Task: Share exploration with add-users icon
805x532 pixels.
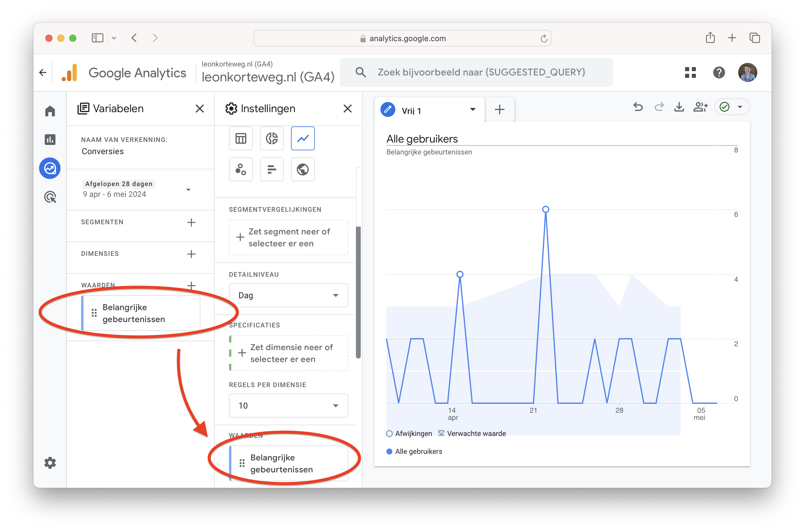Action: pos(701,107)
